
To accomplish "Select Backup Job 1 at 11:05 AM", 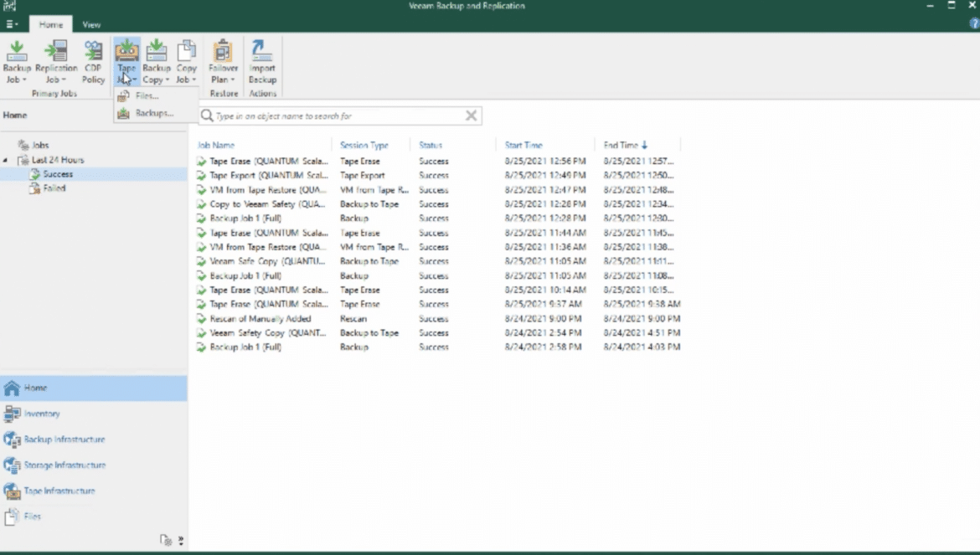I will (x=438, y=276).
